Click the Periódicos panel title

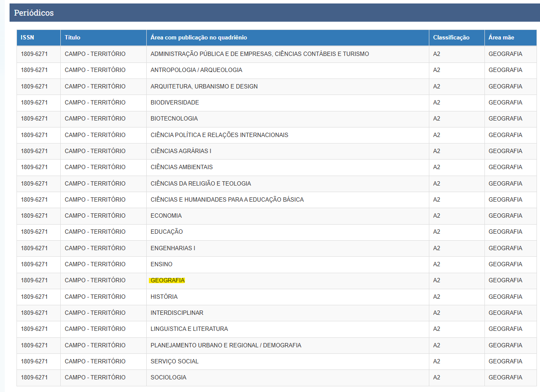(x=34, y=13)
